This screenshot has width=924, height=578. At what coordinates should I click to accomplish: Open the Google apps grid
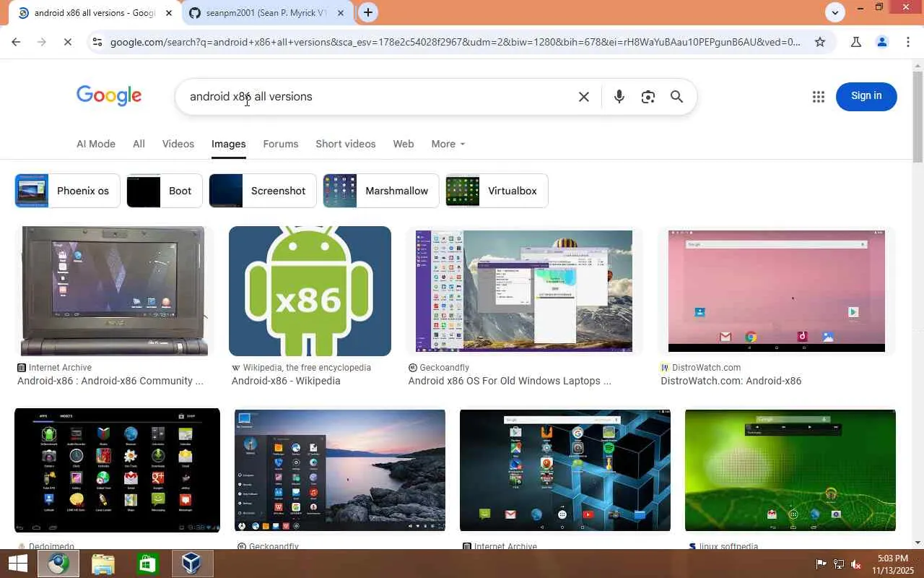click(x=818, y=97)
